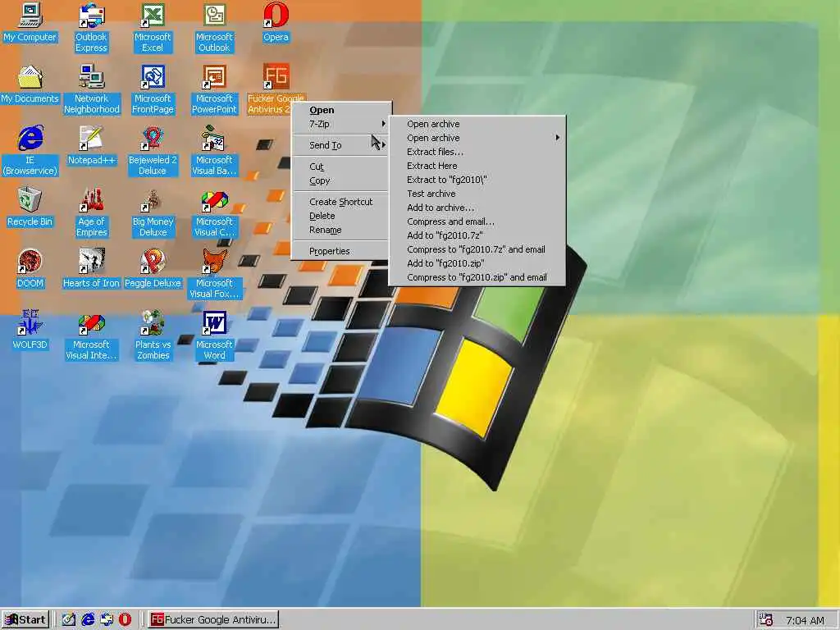Select the Microsoft PowerPoint shortcut

coord(214,89)
